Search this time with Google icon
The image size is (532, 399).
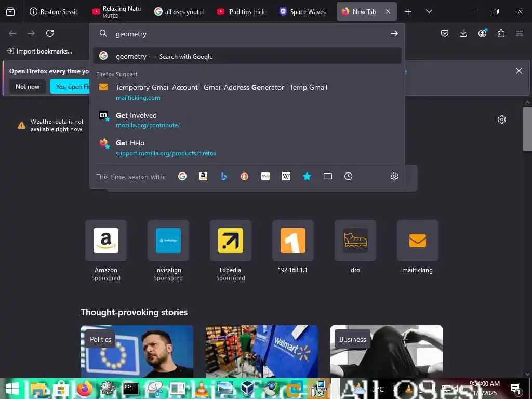tap(182, 176)
